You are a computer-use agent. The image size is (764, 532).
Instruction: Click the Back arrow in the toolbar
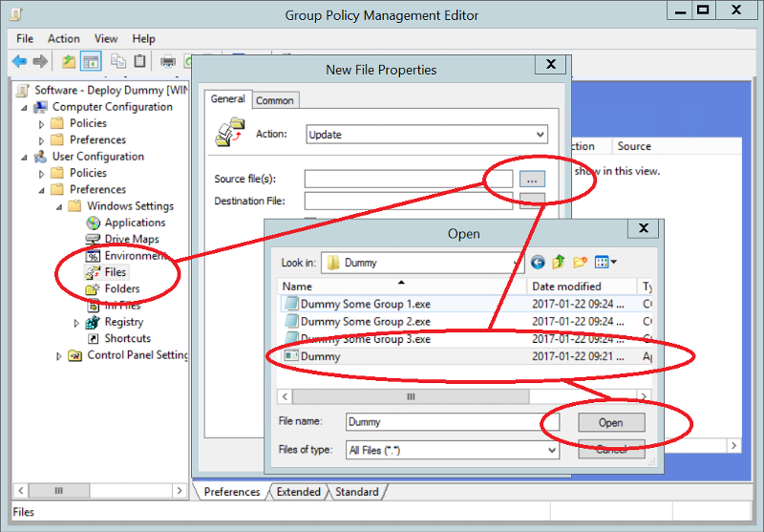pos(19,61)
